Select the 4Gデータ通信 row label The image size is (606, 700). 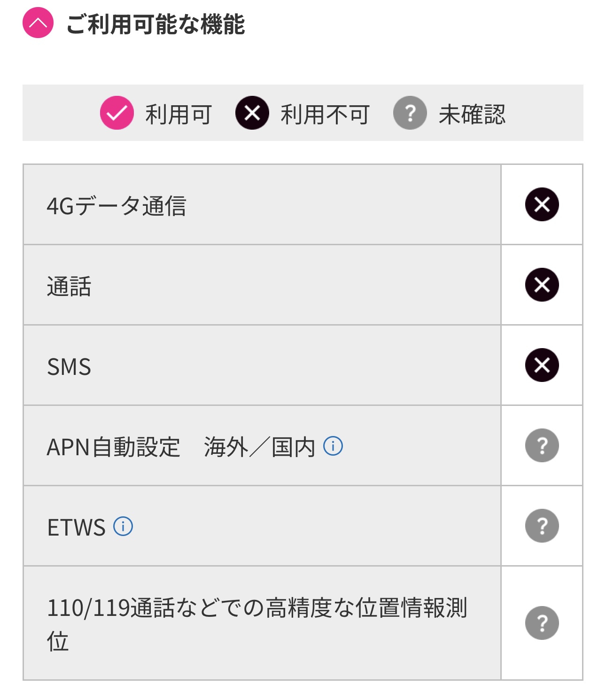[x=117, y=206]
